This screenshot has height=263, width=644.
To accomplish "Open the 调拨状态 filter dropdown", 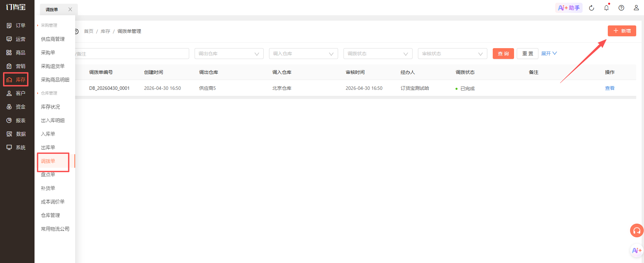I will pos(378,54).
